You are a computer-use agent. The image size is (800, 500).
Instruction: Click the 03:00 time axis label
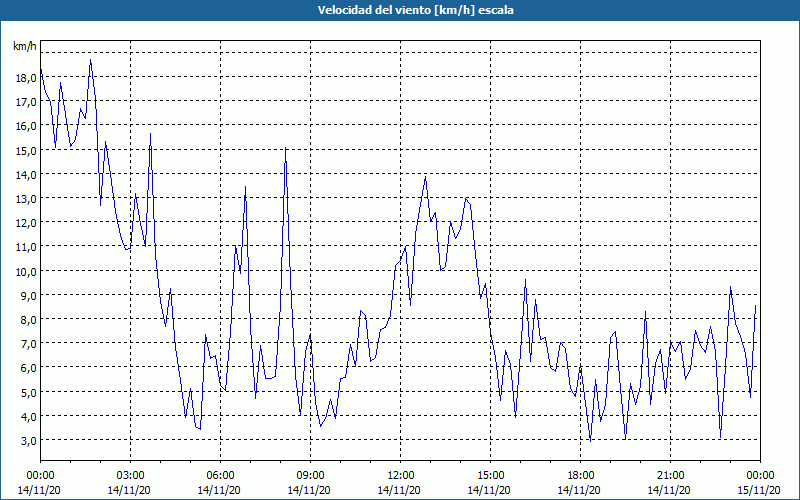131,476
